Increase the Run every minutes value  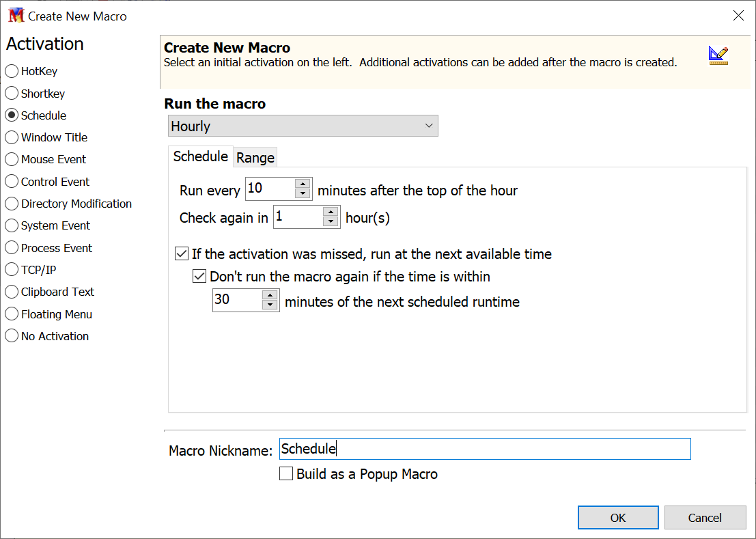click(x=303, y=183)
